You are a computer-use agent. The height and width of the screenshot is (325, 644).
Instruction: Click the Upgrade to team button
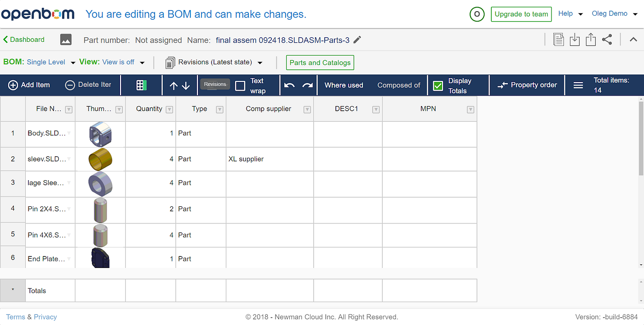tap(521, 14)
